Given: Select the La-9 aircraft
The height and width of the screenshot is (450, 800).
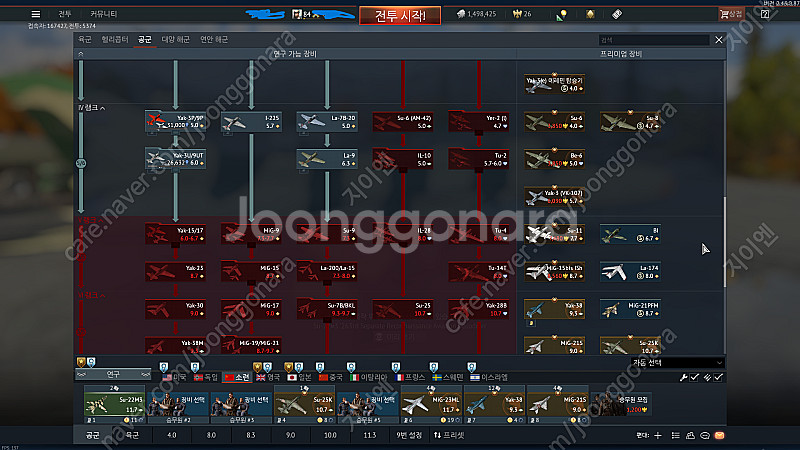Looking at the screenshot, I should click(x=327, y=159).
